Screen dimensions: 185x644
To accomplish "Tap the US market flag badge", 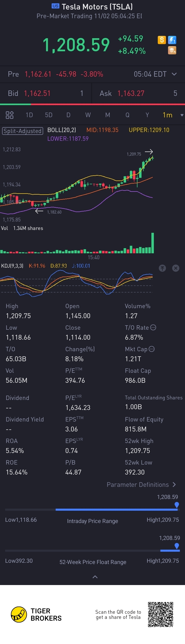I will (x=55, y=6).
